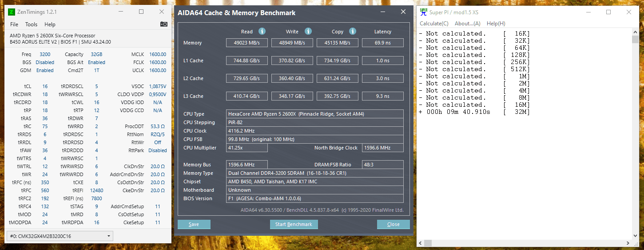Click the Memory Type Dual Channel DDR4-3200 field

(315, 173)
